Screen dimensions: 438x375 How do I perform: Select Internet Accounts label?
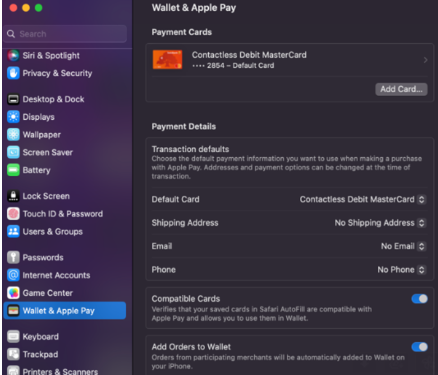[x=56, y=275]
